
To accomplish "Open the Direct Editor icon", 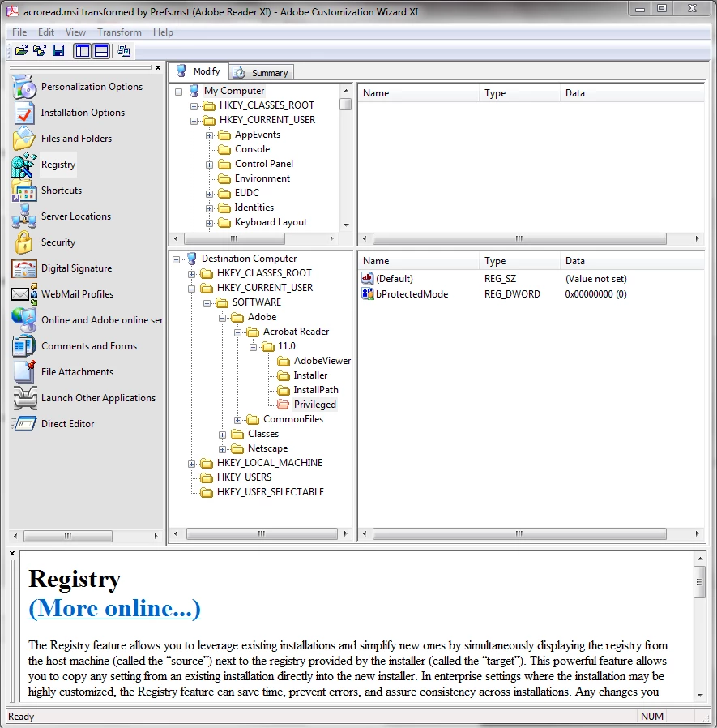I will [24, 424].
